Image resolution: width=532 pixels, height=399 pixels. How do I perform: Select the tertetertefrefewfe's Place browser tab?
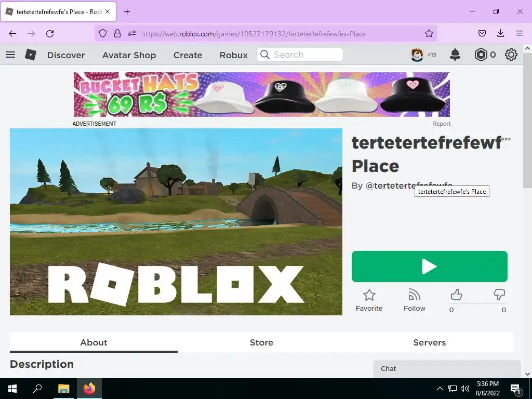pos(58,11)
